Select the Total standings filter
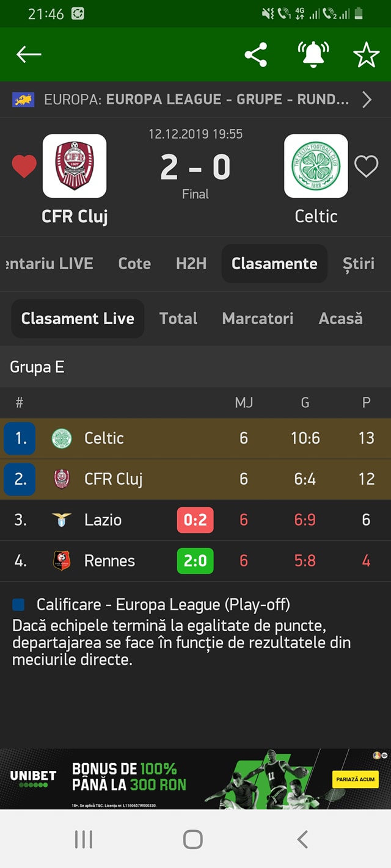The image size is (391, 868). coord(178,319)
